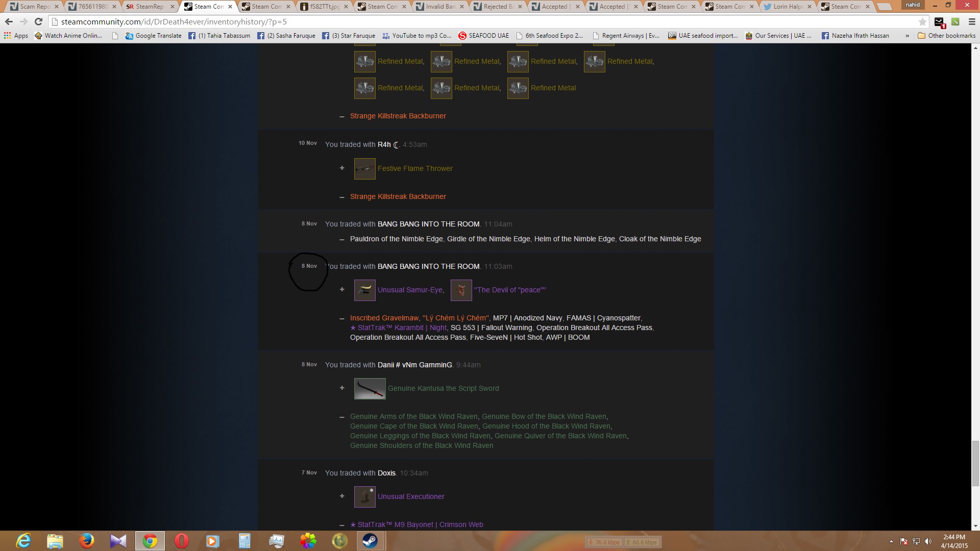
Task: Expand the hidden bookmarks overflow chevron
Action: 907,36
